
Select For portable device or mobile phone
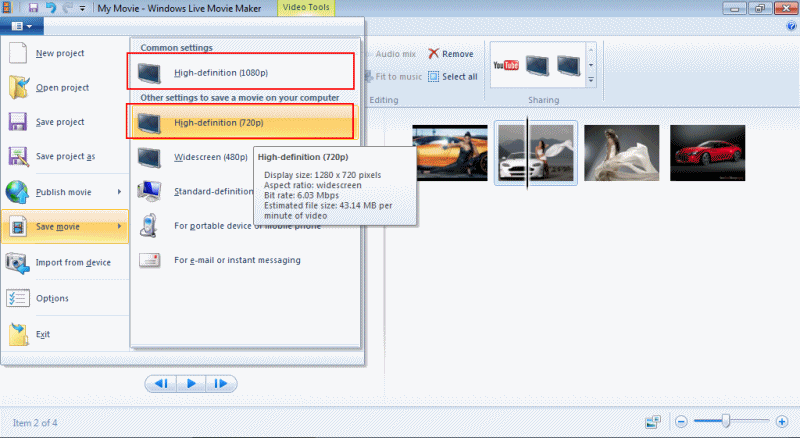245,226
